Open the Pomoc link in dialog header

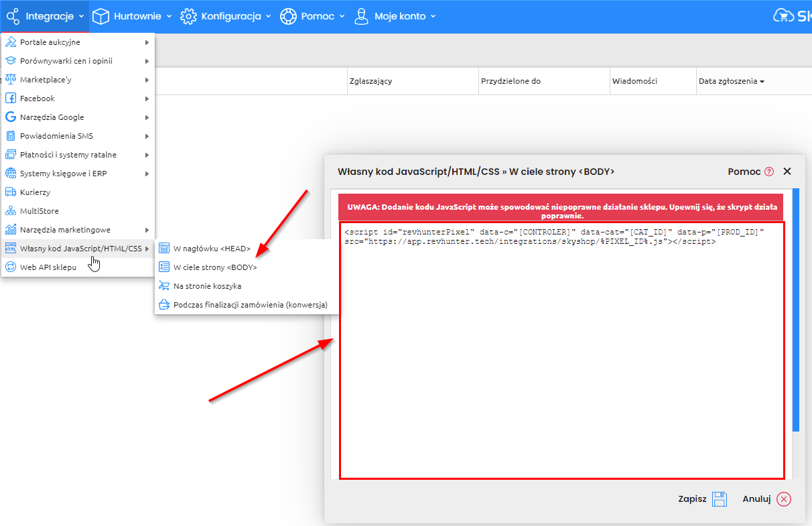(x=744, y=172)
